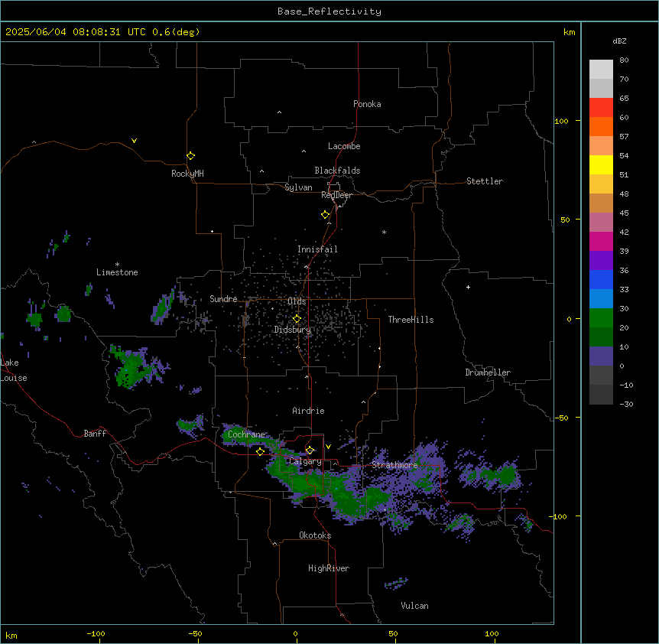659x644 pixels.
Task: Click the Innisfail city label
Action: [x=317, y=249]
